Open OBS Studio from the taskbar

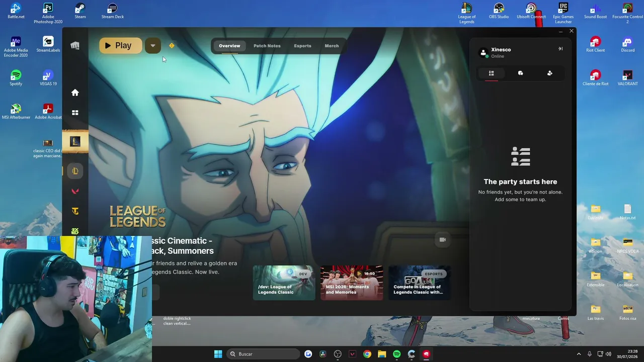338,354
